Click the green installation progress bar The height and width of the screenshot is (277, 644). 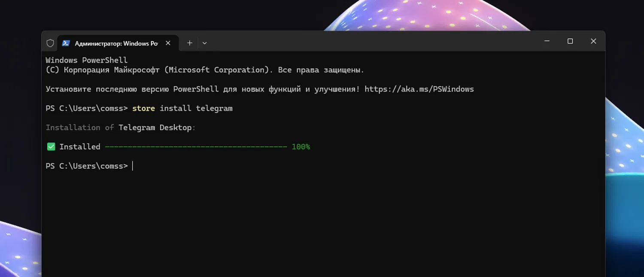(196, 147)
